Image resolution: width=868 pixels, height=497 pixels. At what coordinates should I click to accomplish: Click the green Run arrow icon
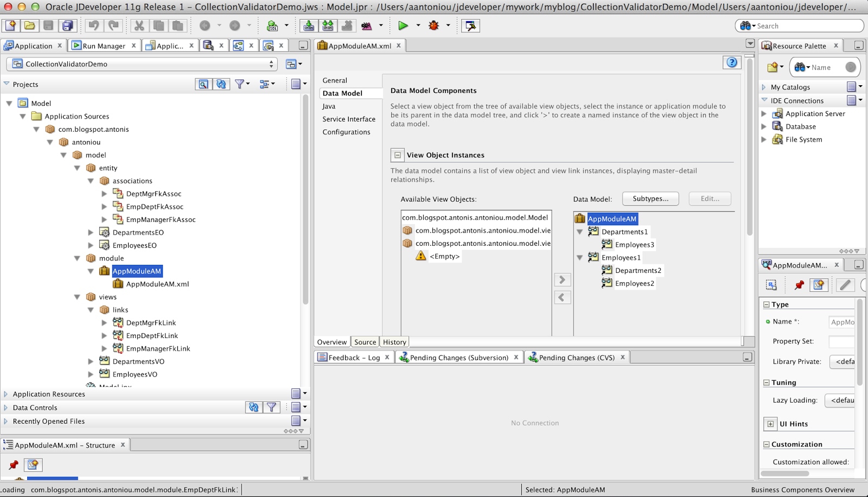pos(403,26)
